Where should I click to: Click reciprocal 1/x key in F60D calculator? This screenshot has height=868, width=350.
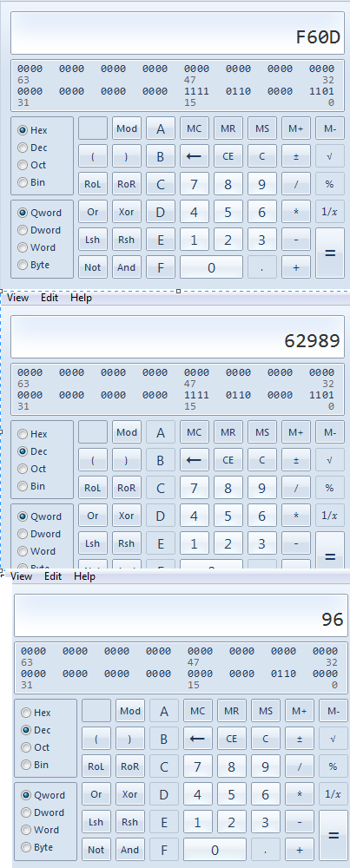pyautogui.click(x=329, y=212)
